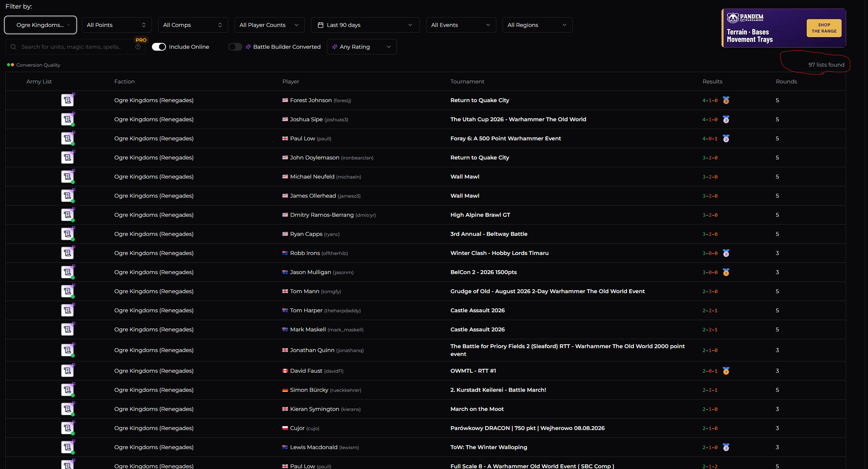The image size is (868, 469).
Task: Click the Player column header
Action: pyautogui.click(x=291, y=81)
